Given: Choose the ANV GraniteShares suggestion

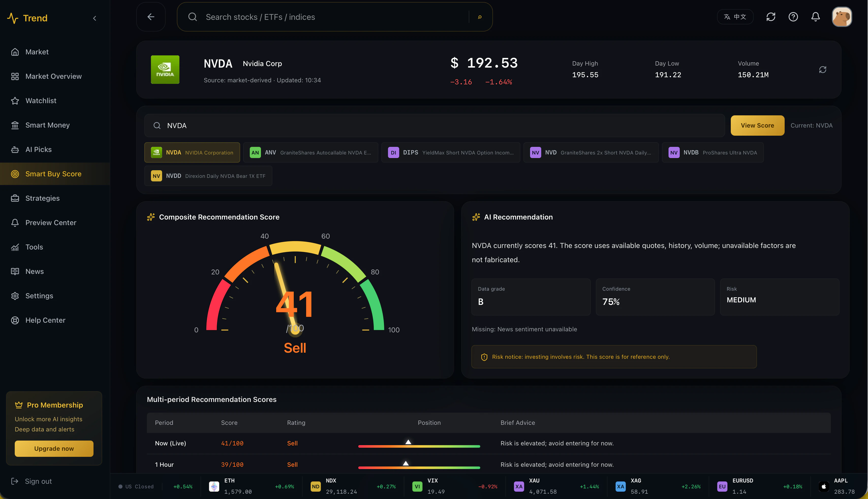Looking at the screenshot, I should coord(311,152).
